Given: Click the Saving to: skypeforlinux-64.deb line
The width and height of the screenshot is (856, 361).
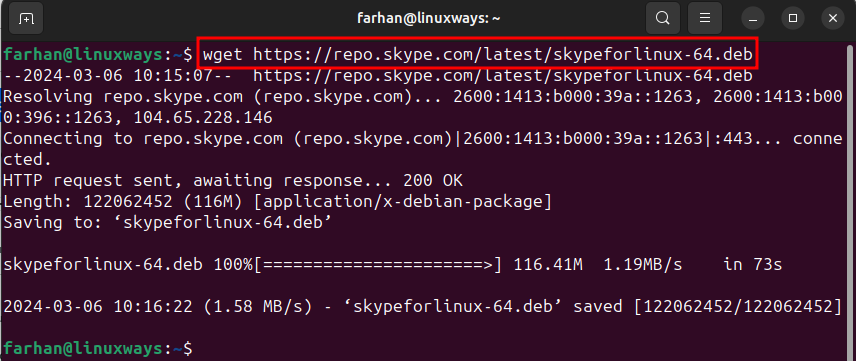Looking at the screenshot, I should [167, 223].
